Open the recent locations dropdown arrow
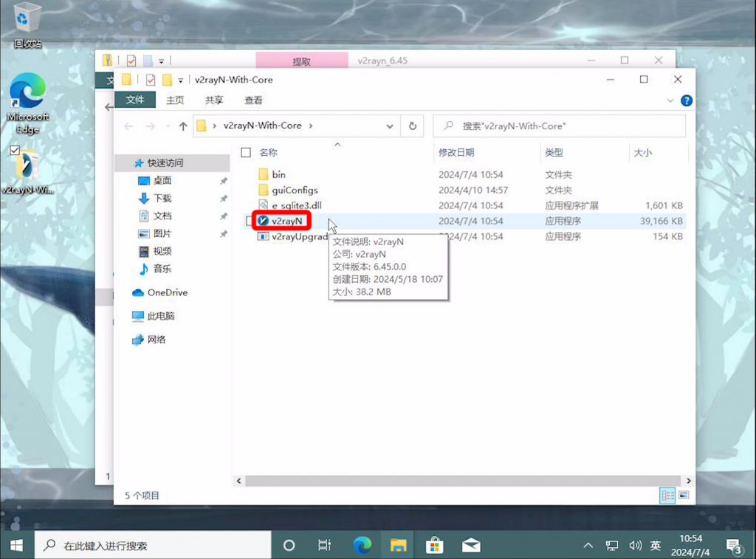 point(168,126)
